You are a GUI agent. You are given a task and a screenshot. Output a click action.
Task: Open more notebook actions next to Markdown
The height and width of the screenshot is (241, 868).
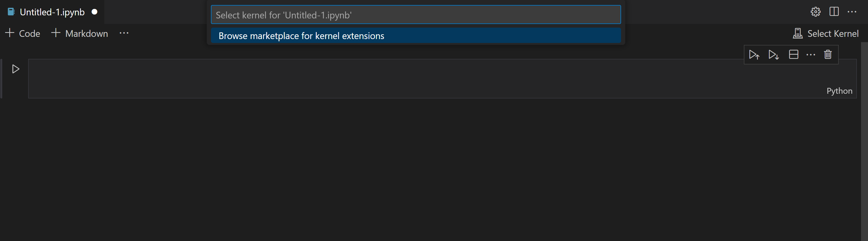[x=124, y=33]
